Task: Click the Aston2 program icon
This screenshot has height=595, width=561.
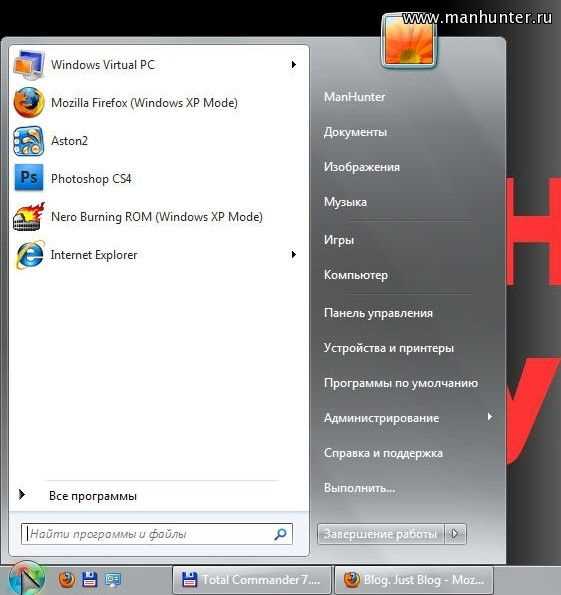Action: click(x=28, y=141)
